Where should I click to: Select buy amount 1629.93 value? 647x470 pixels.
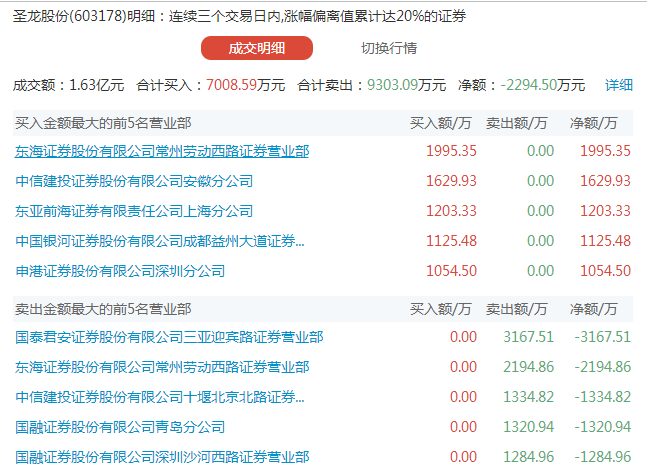click(x=451, y=181)
